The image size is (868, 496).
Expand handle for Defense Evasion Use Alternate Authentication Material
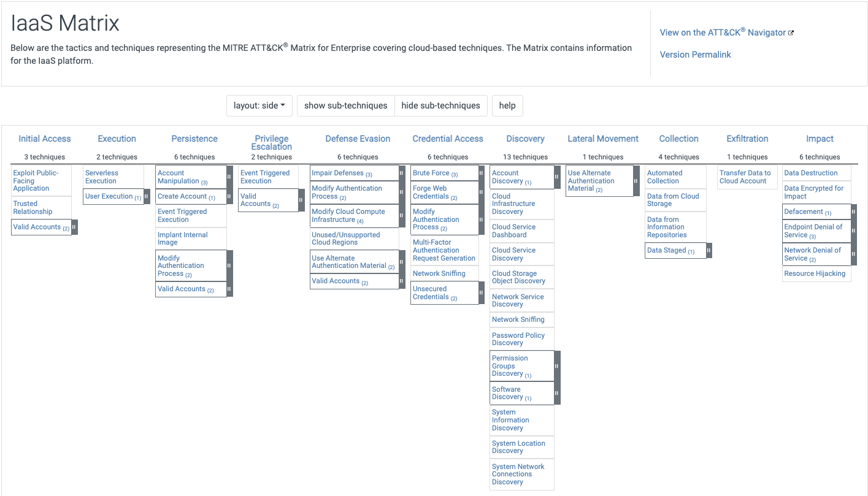click(x=402, y=262)
